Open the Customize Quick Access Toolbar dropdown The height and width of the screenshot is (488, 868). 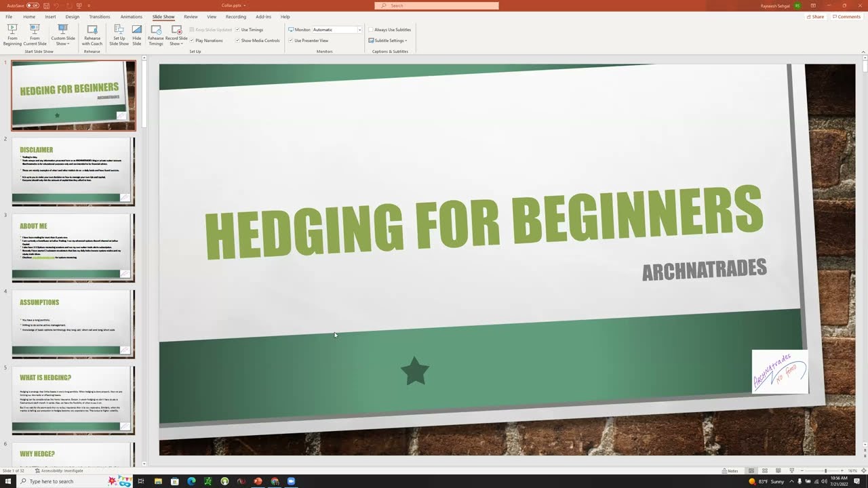click(87, 5)
